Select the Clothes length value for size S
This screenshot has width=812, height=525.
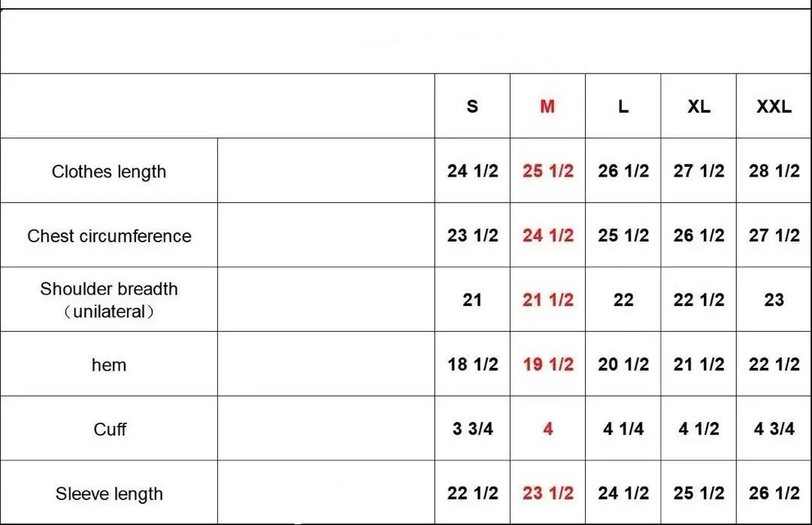pyautogui.click(x=472, y=171)
